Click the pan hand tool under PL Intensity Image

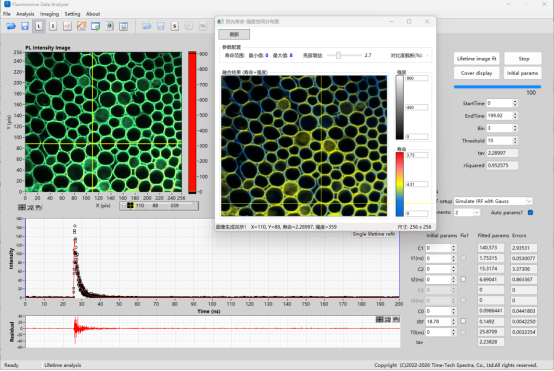(x=39, y=207)
